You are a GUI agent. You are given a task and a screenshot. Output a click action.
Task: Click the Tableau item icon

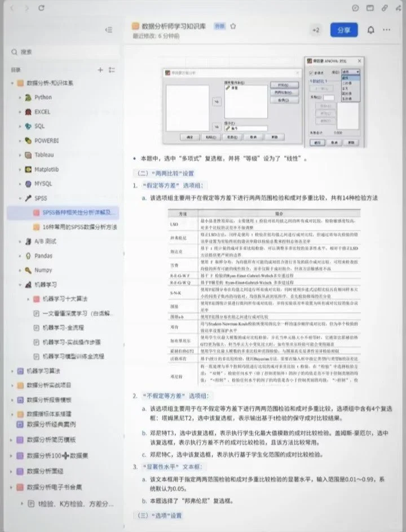(x=28, y=155)
